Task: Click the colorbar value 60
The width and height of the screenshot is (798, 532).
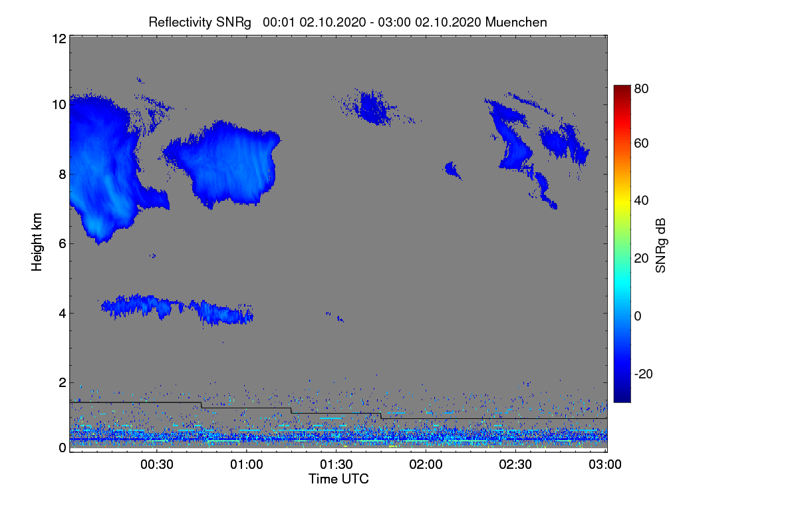Action: (642, 143)
